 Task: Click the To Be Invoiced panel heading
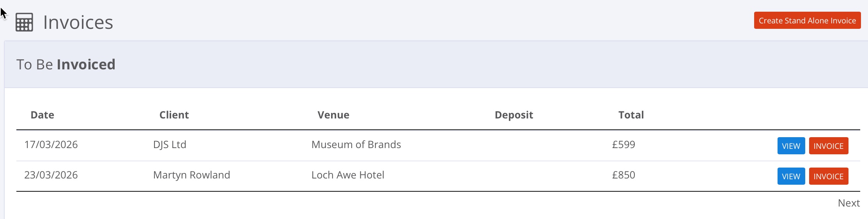coord(66,65)
